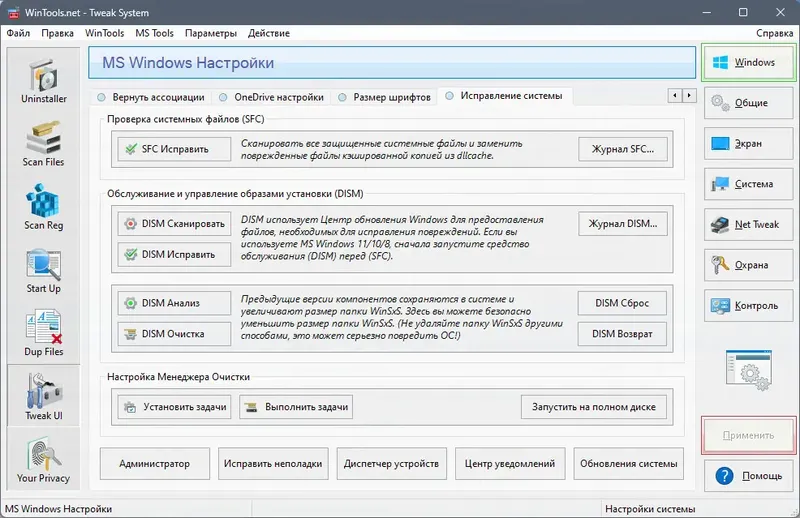Click DISM Сброс button
This screenshot has width=800, height=518.
tap(622, 303)
